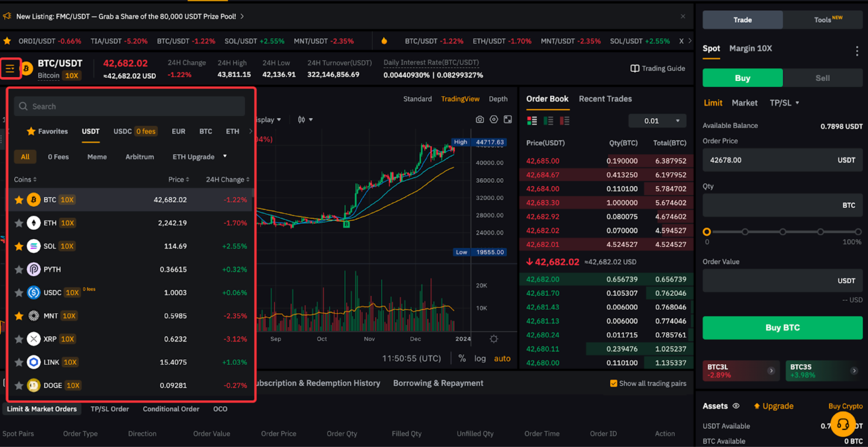The height and width of the screenshot is (447, 868).
Task: Uncheck Show all trading pairs checkbox
Action: click(613, 383)
